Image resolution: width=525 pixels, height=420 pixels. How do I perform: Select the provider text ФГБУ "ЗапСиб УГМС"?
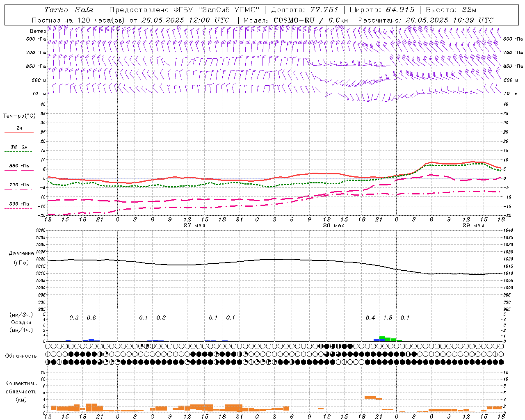tap(217, 10)
